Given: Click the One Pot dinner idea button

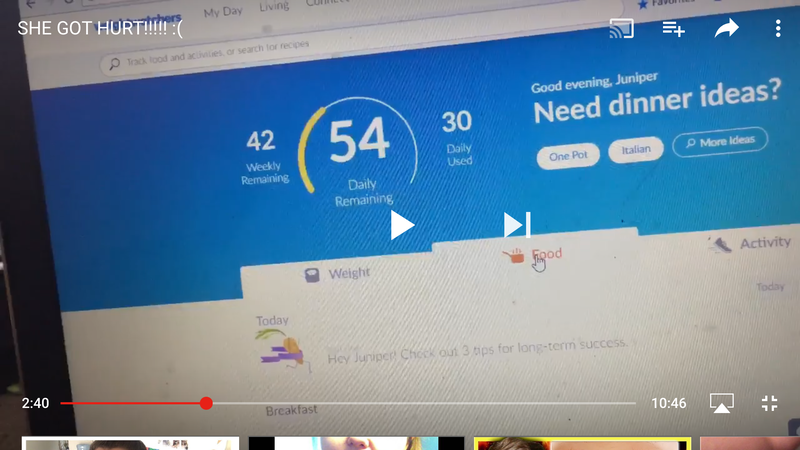Looking at the screenshot, I should [x=568, y=156].
